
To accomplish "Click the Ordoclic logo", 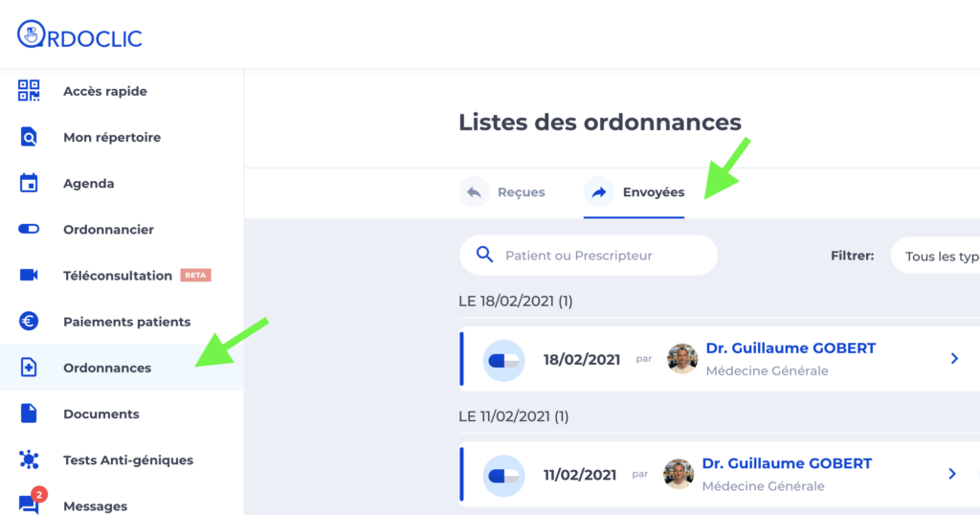I will (79, 35).
